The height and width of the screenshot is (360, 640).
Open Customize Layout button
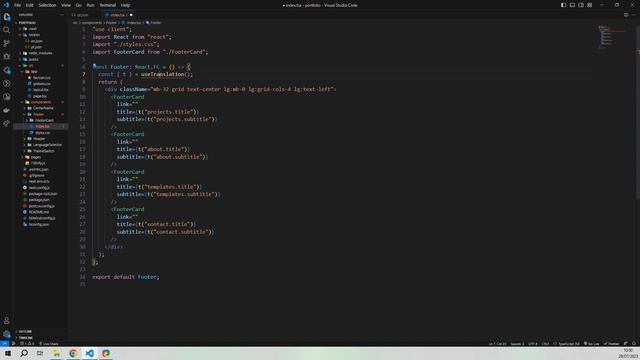[x=590, y=5]
